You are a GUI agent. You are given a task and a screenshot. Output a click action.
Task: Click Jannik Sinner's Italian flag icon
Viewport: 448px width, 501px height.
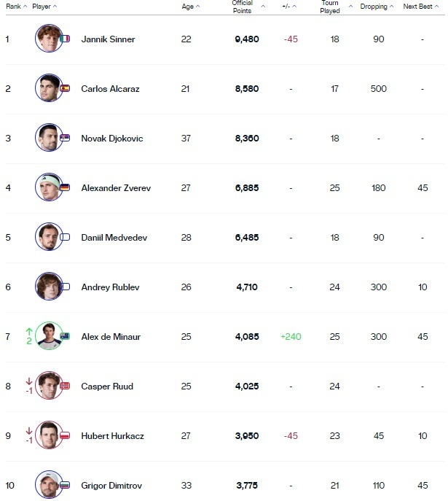click(66, 39)
